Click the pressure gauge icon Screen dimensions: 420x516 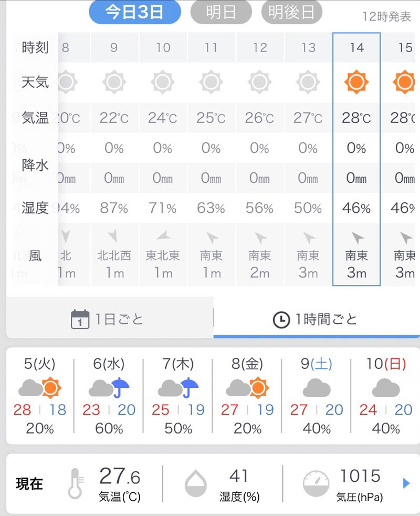click(316, 483)
